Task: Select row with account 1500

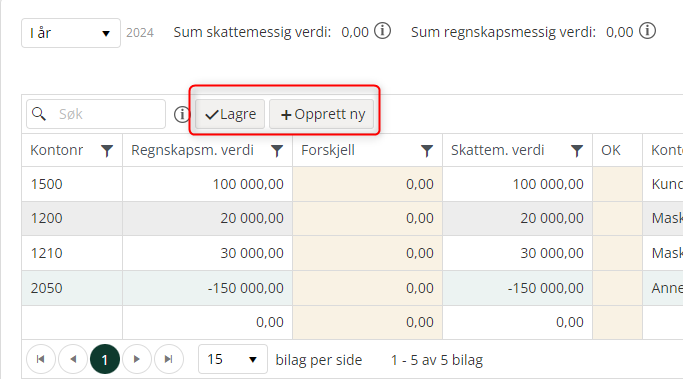Action: 352,184
